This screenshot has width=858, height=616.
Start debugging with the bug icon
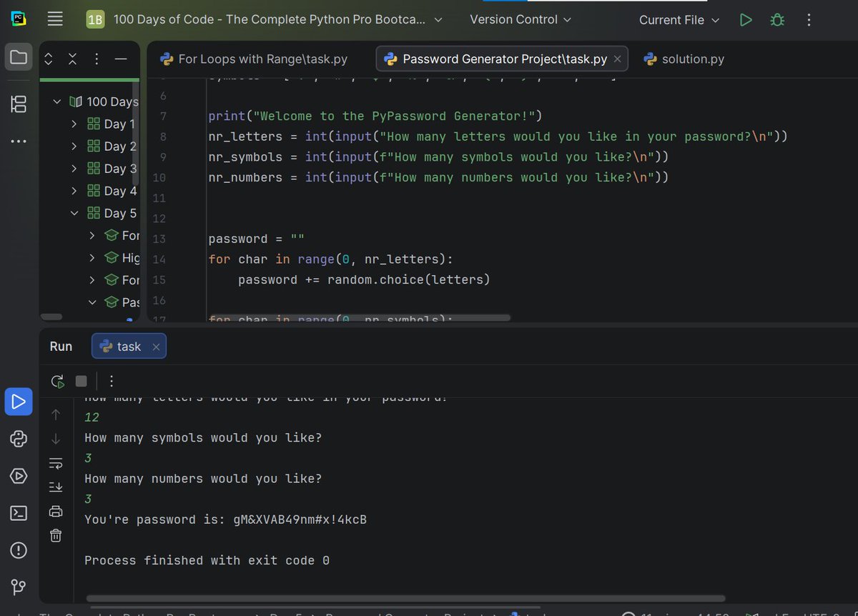point(776,20)
